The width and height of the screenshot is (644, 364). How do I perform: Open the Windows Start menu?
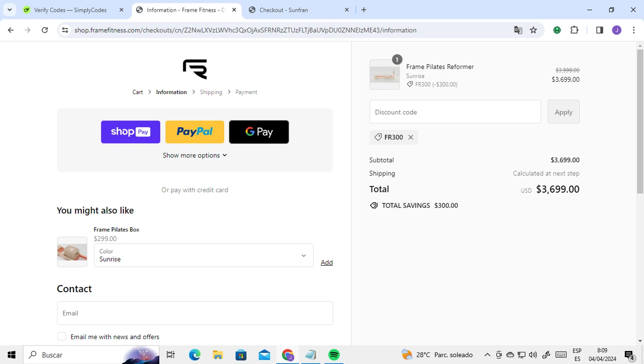click(12, 355)
